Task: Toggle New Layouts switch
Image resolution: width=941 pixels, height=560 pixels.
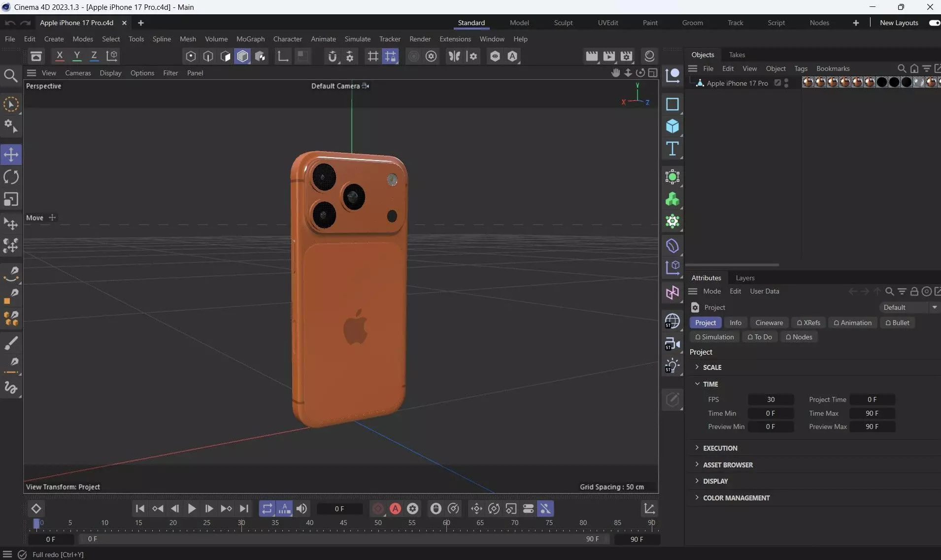Action: click(934, 23)
